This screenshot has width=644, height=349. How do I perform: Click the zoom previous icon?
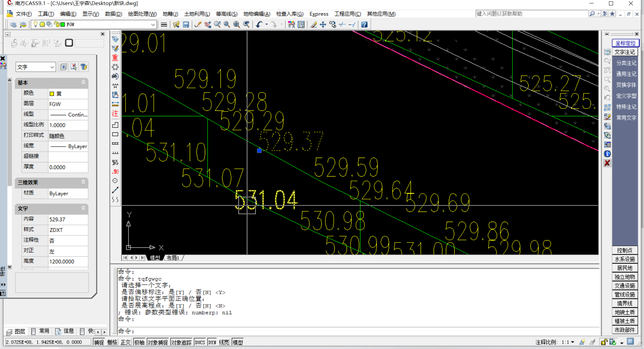point(247,25)
